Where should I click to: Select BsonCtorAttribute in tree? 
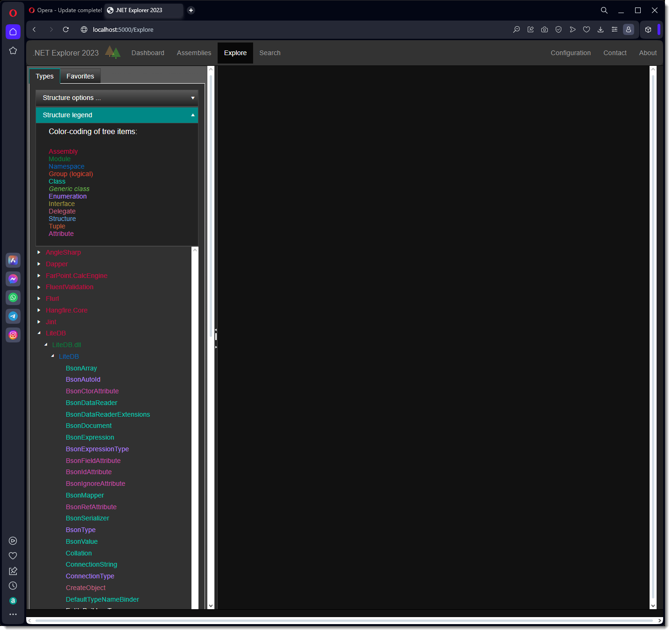[92, 391]
